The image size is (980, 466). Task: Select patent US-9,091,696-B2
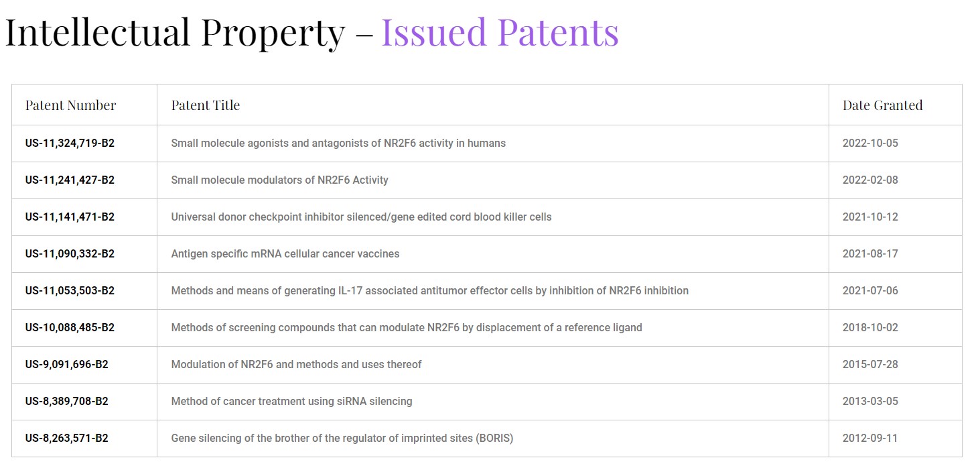click(67, 364)
